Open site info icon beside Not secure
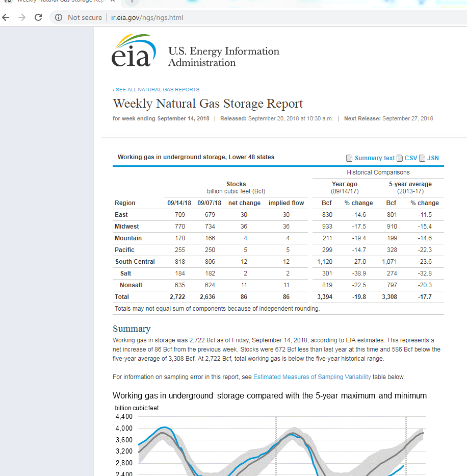Screen dimensions: 467x476 pyautogui.click(x=59, y=17)
